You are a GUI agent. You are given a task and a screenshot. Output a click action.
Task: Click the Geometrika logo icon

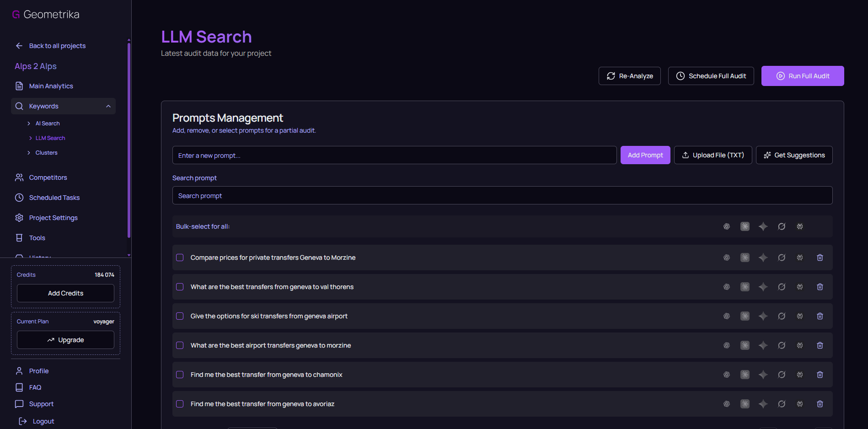(16, 15)
